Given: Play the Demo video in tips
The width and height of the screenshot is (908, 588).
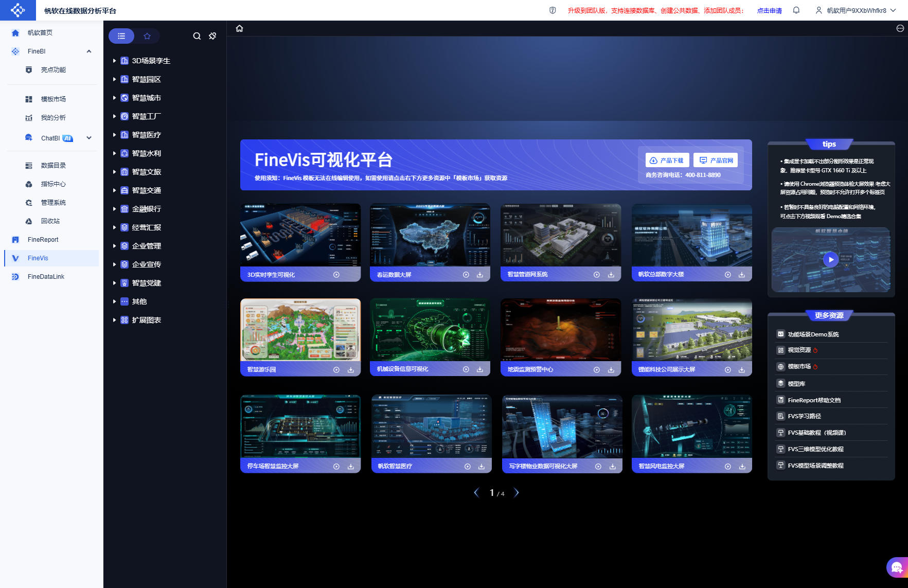Looking at the screenshot, I should [831, 260].
